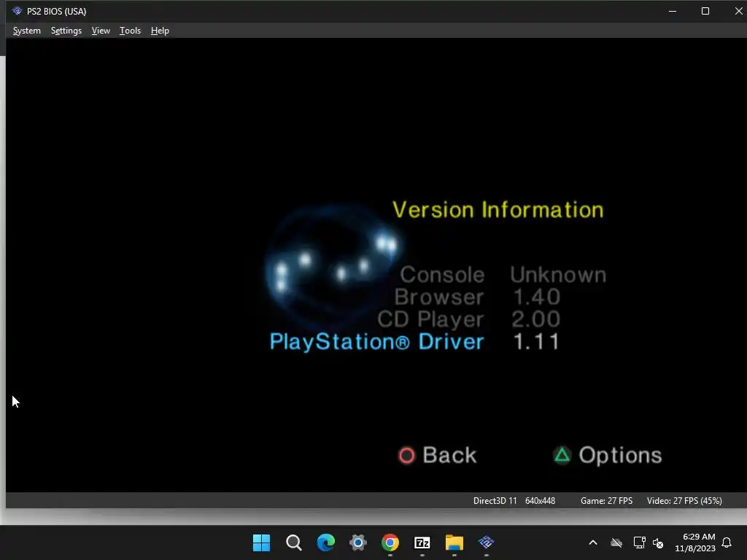Open the View menu
The height and width of the screenshot is (560, 747).
point(101,31)
